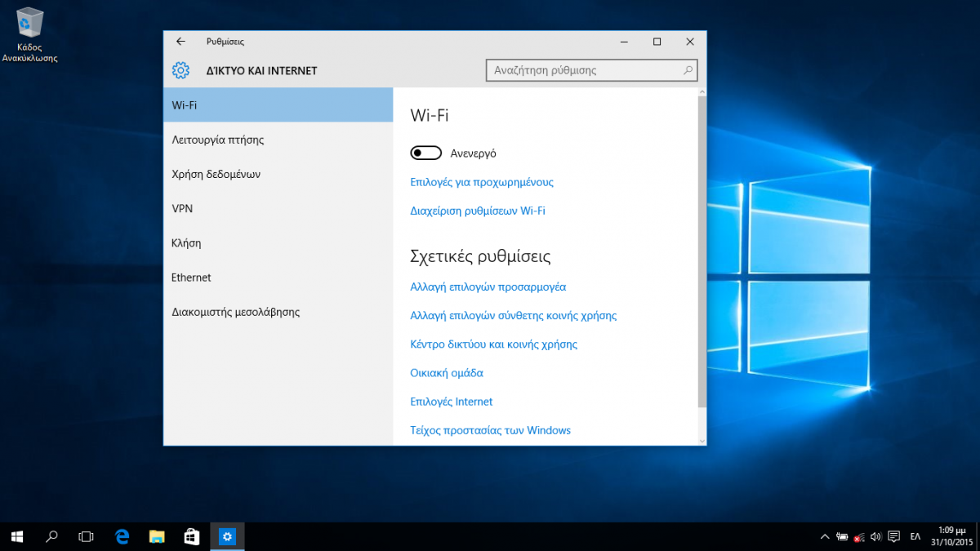The image size is (980, 551).
Task: Click the battery icon in the system tray
Action: pos(842,537)
